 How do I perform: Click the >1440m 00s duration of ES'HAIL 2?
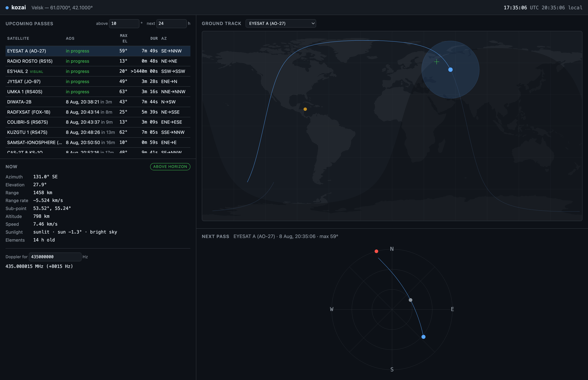144,71
